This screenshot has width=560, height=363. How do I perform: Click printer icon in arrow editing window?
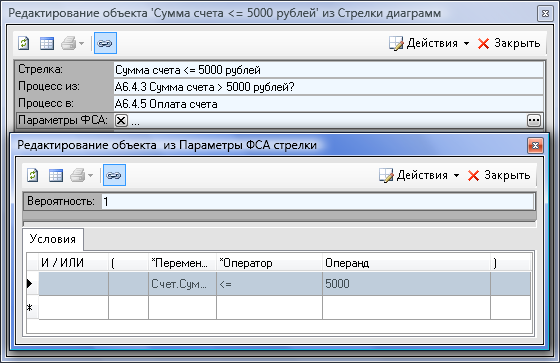click(69, 44)
